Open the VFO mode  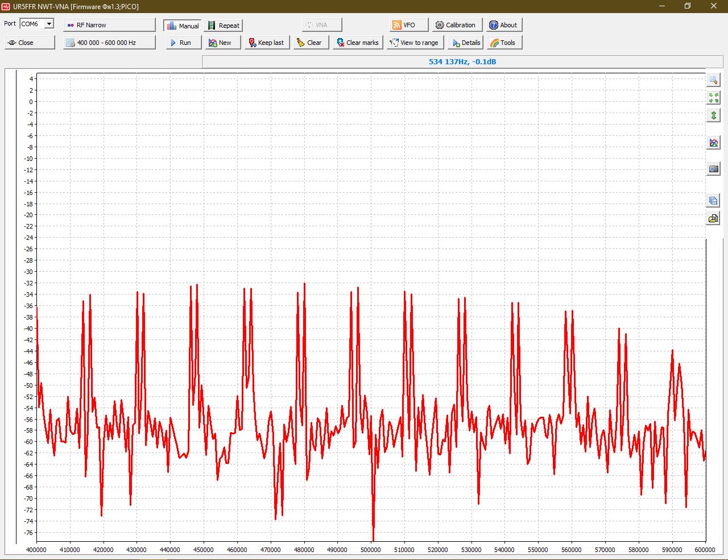(409, 25)
